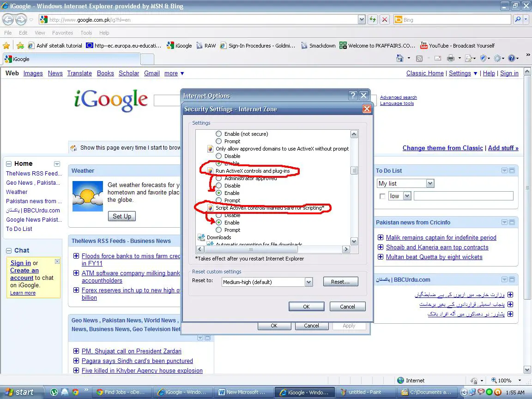Select Prompt for Script ActiveX controls safe scripting
Image resolution: width=532 pixels, height=399 pixels.
(x=218, y=230)
